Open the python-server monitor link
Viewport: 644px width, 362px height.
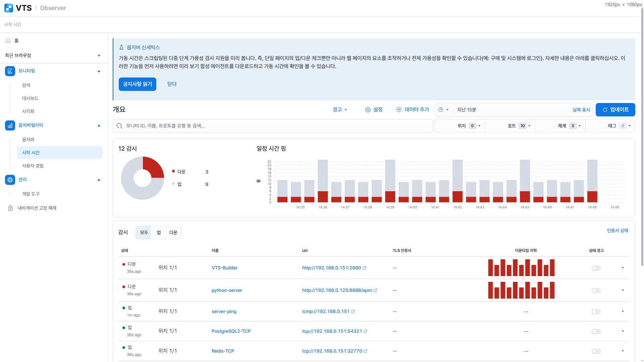tap(227, 290)
